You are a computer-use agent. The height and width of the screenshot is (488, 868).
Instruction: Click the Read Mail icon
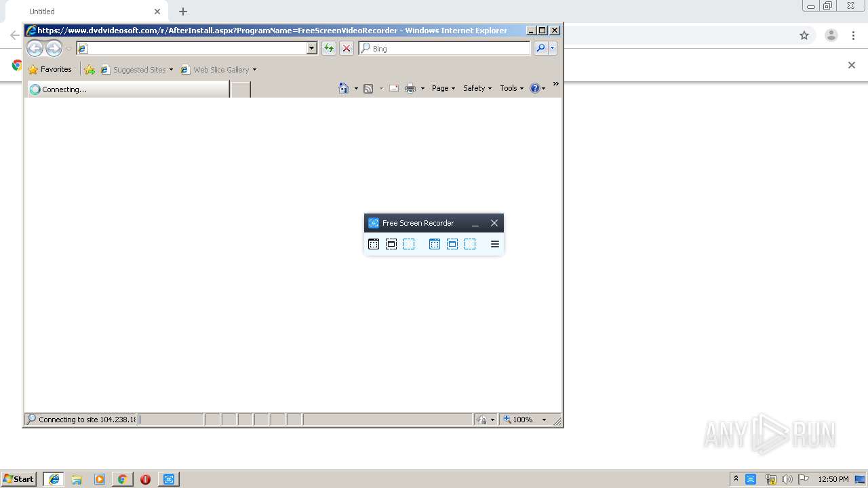(394, 88)
